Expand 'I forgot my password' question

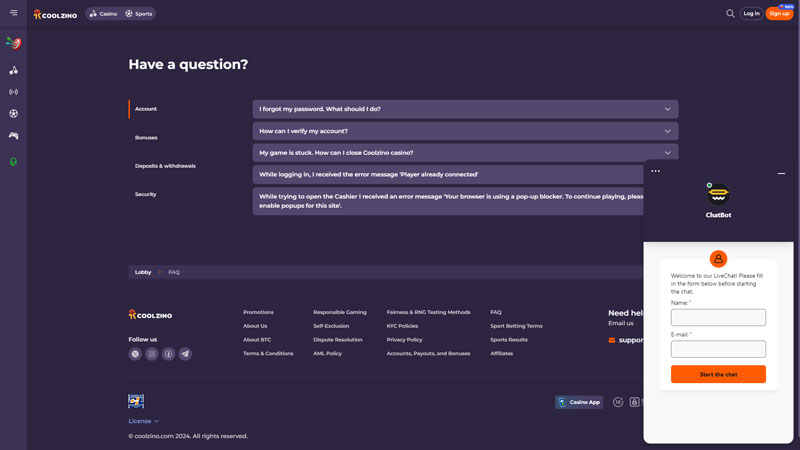[465, 109]
